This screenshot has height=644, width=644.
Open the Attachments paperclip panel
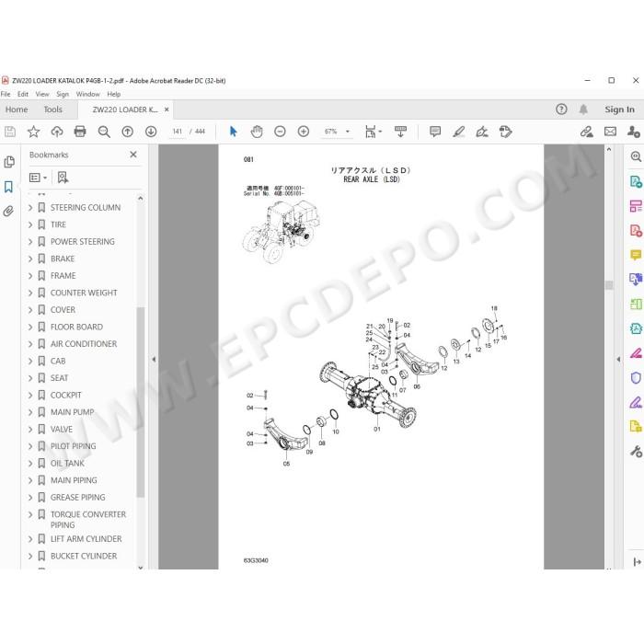(8, 211)
